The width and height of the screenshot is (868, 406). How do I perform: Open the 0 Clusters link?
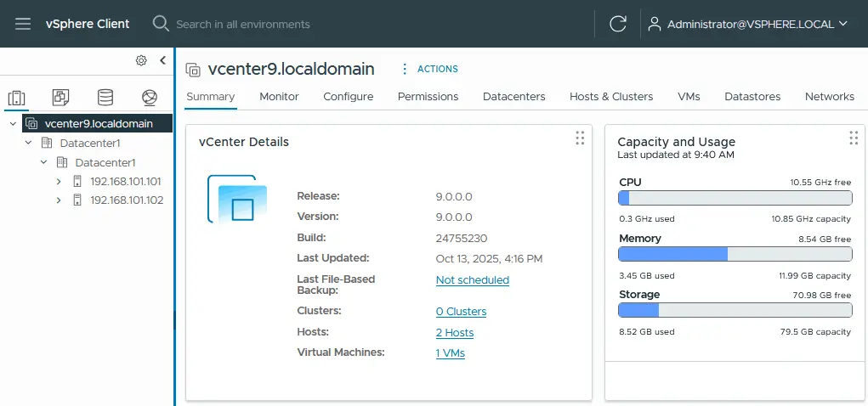pos(461,312)
